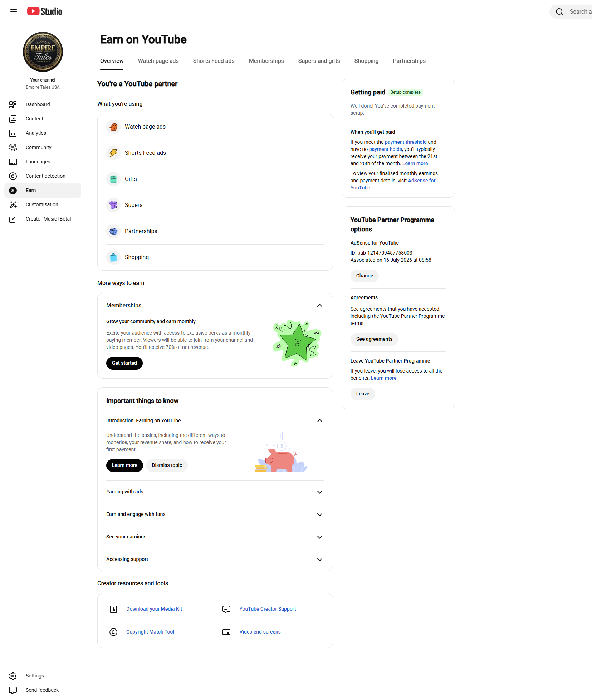Click the Dismiss topic button
This screenshot has height=700, width=592.
tap(167, 465)
